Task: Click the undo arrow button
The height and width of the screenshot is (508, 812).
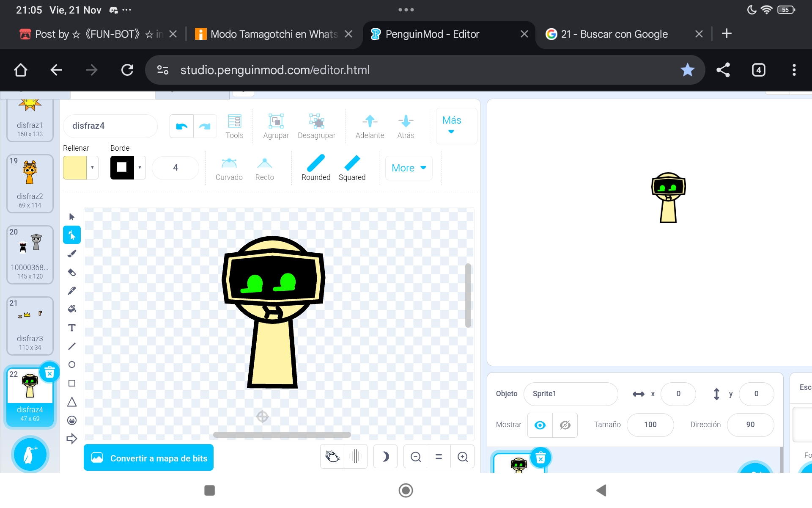Action: pyautogui.click(x=182, y=126)
